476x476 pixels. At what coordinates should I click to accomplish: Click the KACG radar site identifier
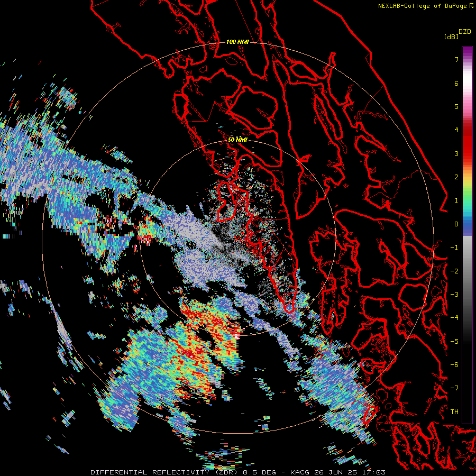(301, 472)
